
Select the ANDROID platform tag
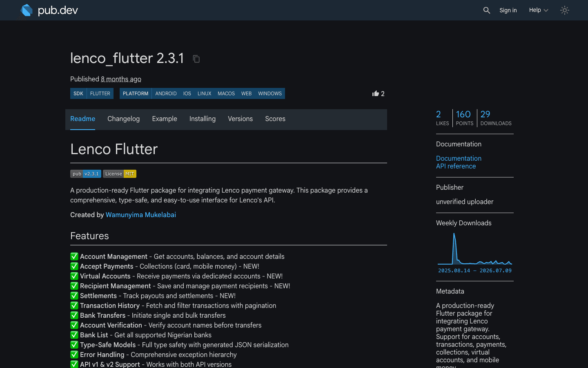166,94
